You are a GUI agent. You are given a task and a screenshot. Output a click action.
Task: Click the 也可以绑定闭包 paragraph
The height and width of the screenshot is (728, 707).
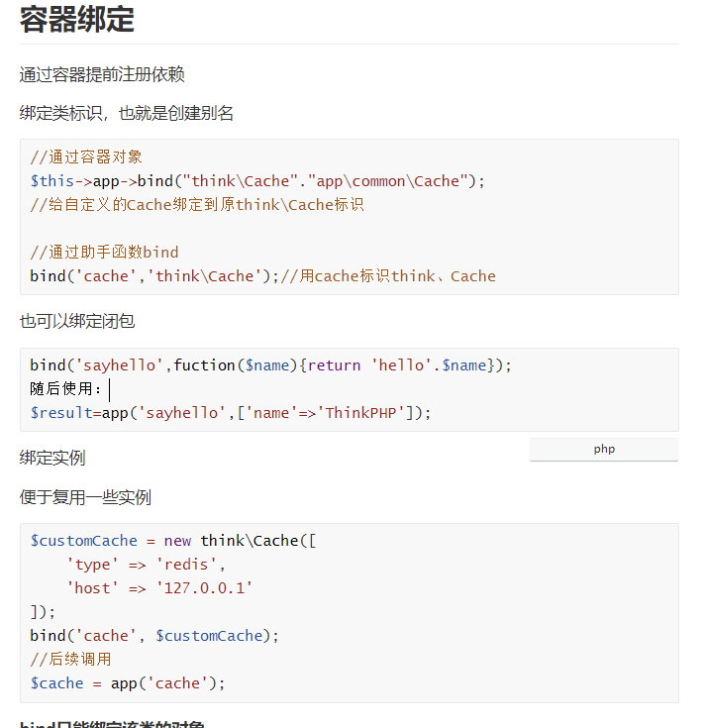point(77,321)
